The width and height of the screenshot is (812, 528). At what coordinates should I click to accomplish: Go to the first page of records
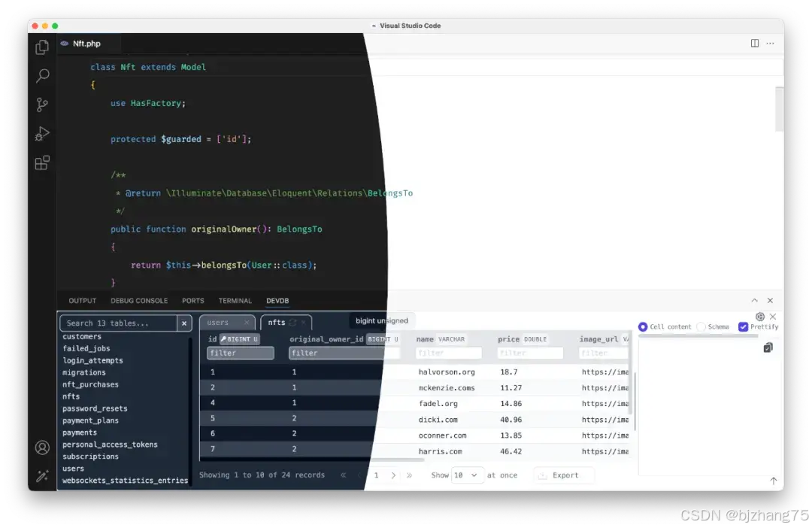point(343,475)
